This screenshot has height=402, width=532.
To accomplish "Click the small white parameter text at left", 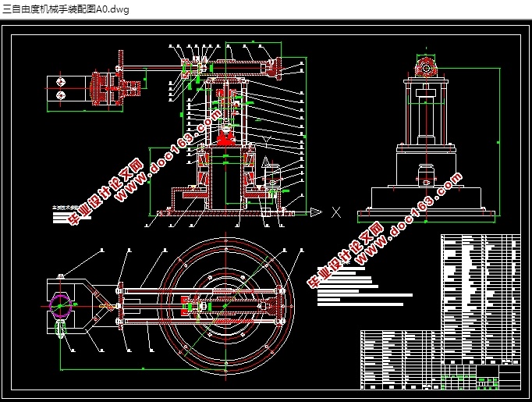I will tap(69, 214).
